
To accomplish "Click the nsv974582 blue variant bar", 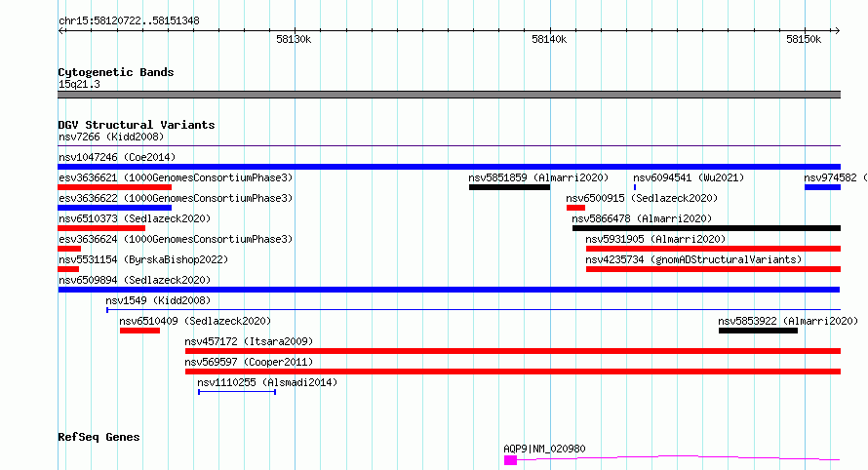I will (822, 187).
